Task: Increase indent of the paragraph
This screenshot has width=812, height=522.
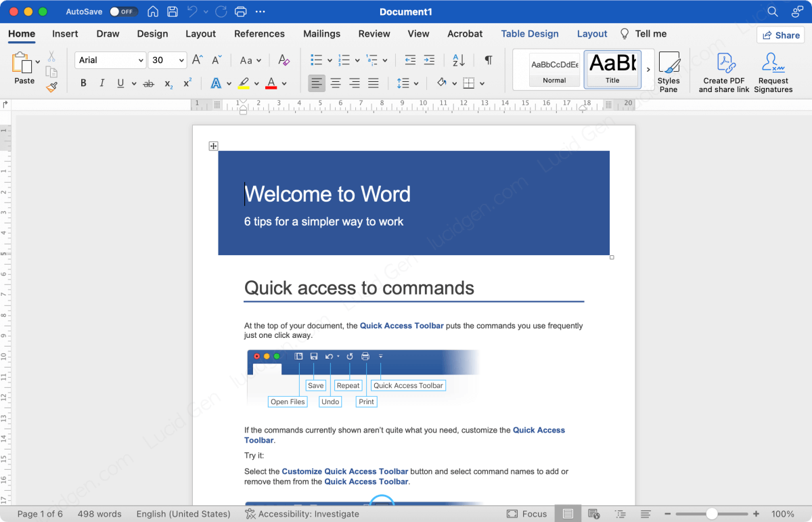Action: tap(429, 60)
